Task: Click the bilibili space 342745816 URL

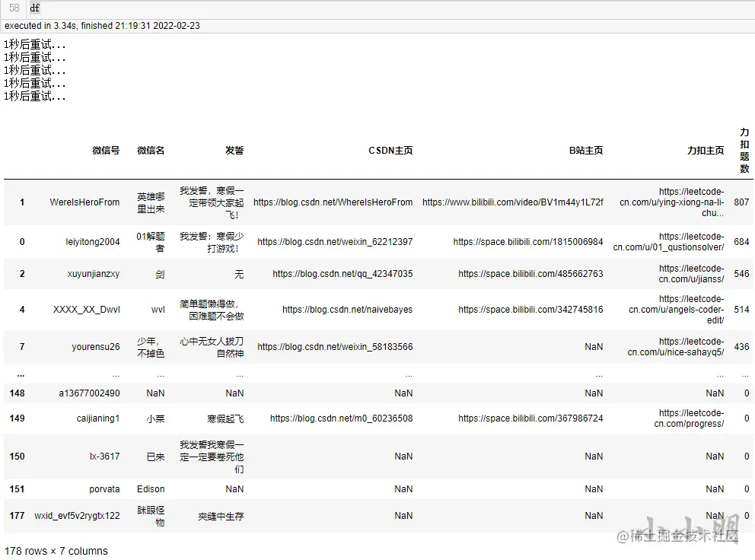Action: coord(530,309)
